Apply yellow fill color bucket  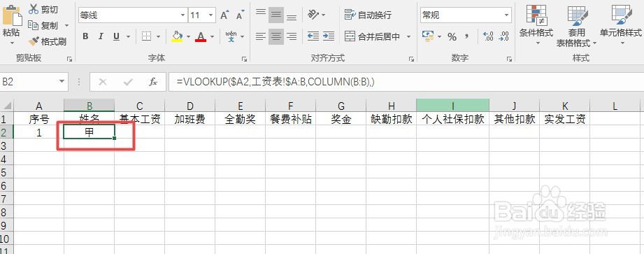pos(177,36)
